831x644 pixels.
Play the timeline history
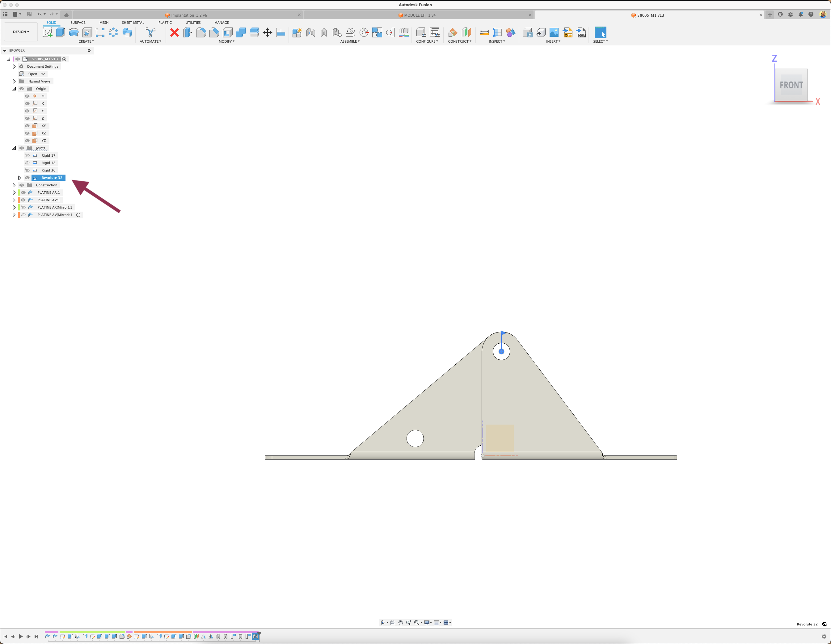click(x=21, y=636)
